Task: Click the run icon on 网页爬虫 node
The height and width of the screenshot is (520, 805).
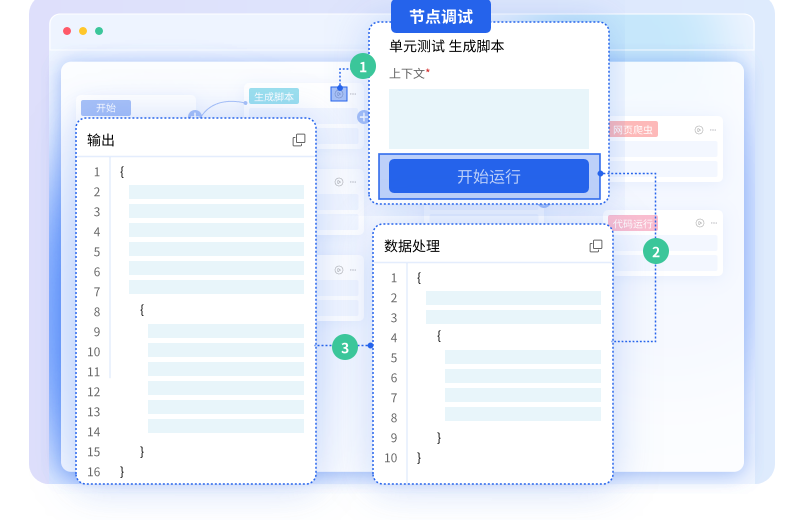Action: tap(699, 129)
